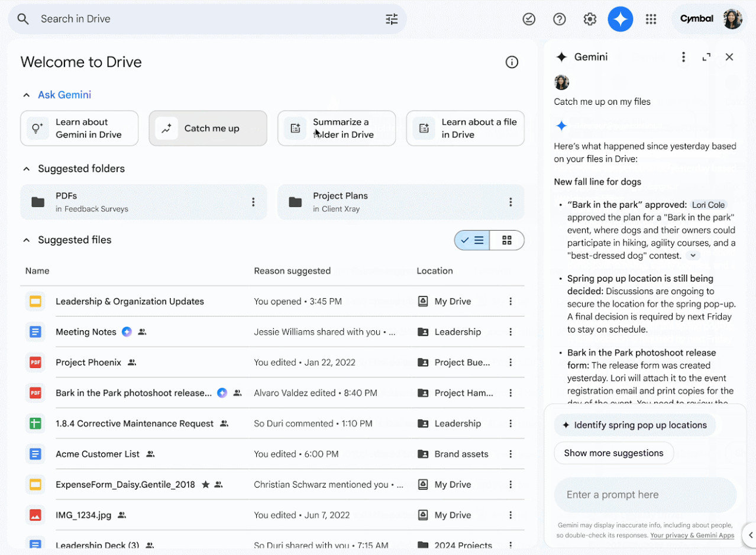Switch suggested files to list view
The width and height of the screenshot is (756, 555).
coord(473,240)
